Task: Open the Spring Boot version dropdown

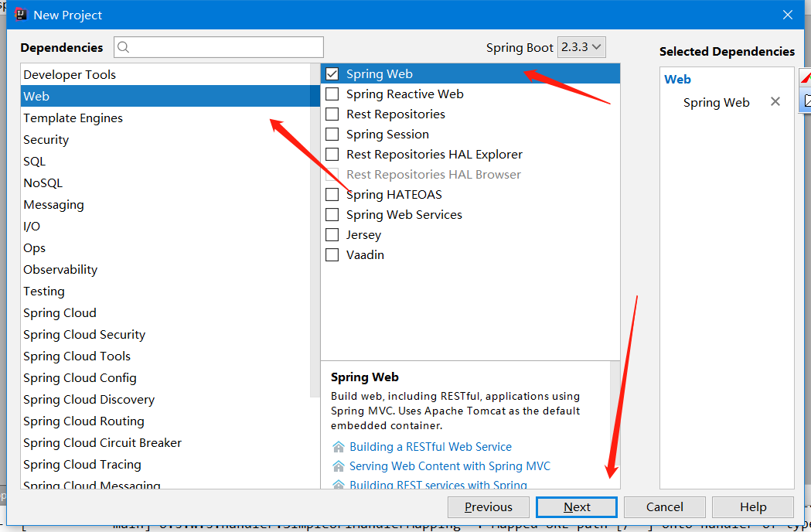Action: [581, 47]
